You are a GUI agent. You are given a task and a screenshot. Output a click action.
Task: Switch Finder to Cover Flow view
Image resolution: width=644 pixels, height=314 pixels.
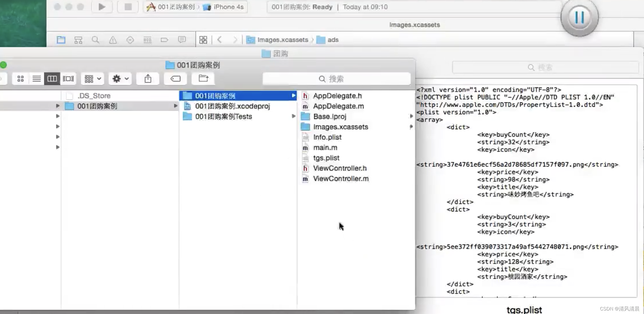pos(68,79)
